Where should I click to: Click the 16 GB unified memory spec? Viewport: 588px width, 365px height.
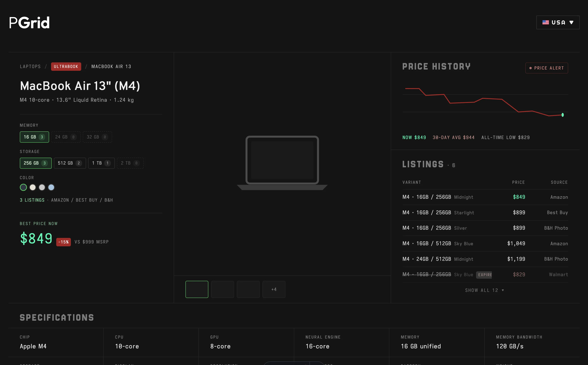tap(421, 346)
